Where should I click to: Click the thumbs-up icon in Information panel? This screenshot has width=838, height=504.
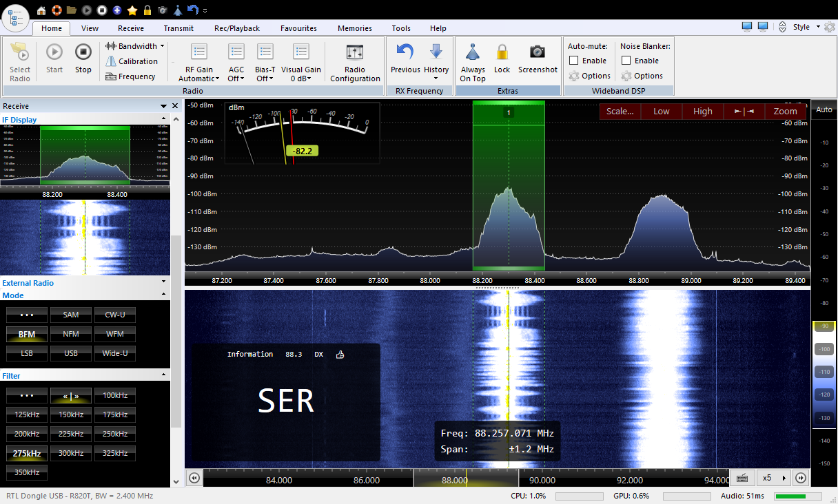[x=340, y=355]
